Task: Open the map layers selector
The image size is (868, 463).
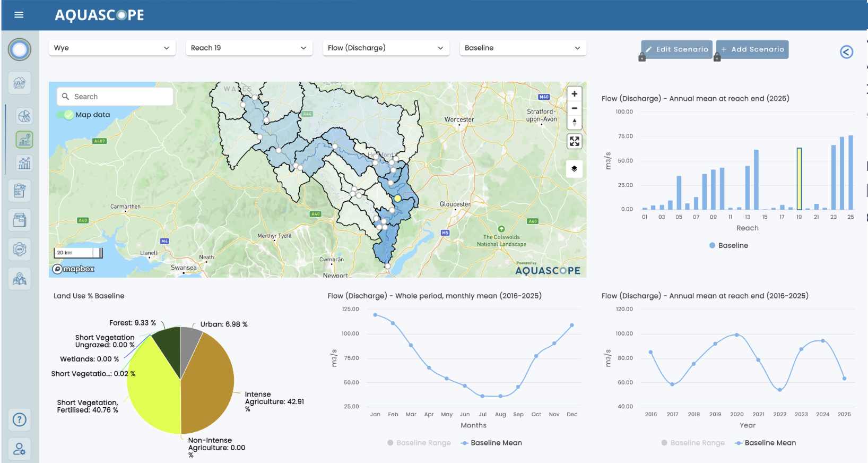Action: tap(574, 169)
